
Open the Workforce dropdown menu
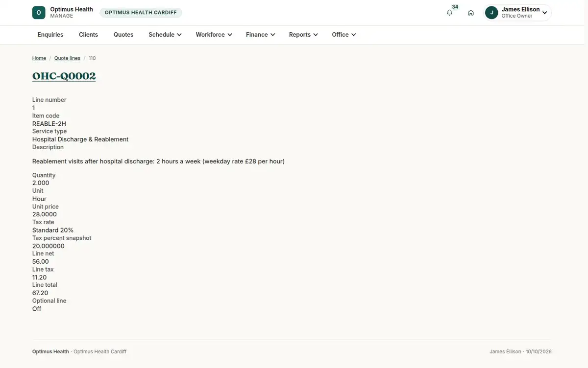coord(214,35)
